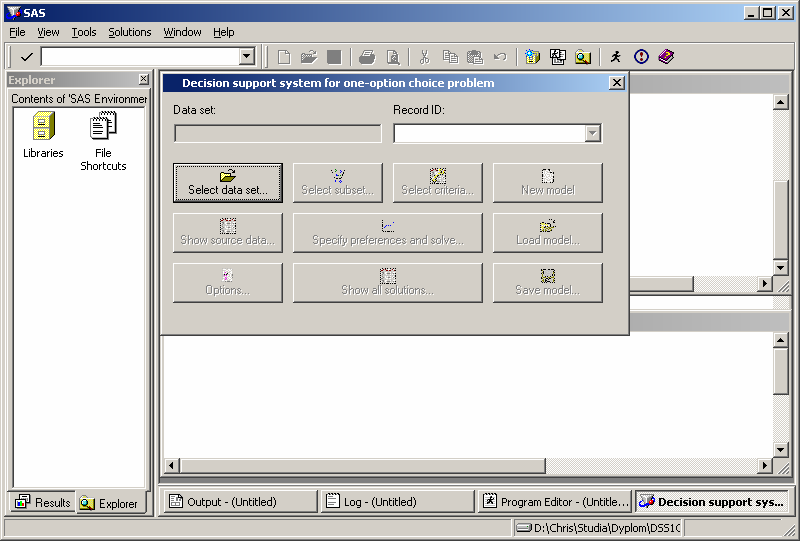The width and height of the screenshot is (800, 541).
Task: Click the Save model button
Action: (x=548, y=283)
